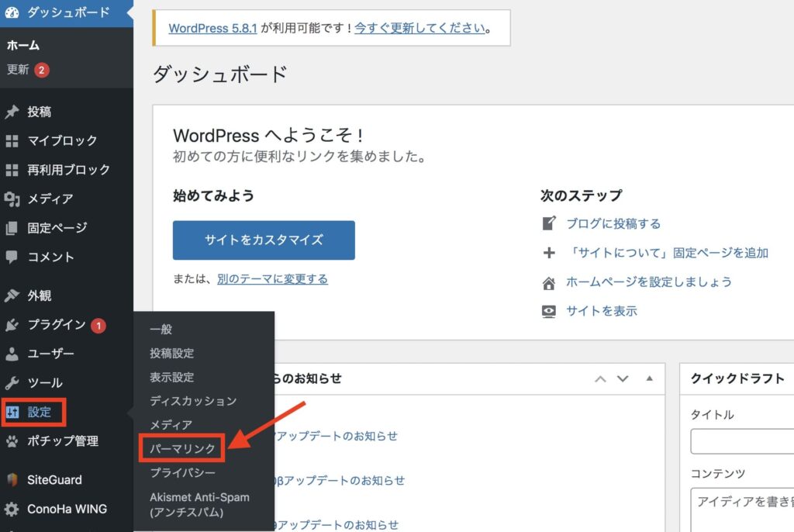Image resolution: width=794 pixels, height=532 pixels.
Task: Open Akismet Anti-Spam settings entry
Action: pyautogui.click(x=199, y=505)
